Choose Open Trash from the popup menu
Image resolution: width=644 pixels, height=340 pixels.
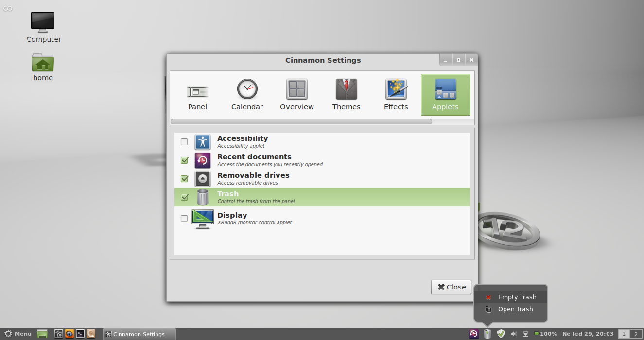511,309
